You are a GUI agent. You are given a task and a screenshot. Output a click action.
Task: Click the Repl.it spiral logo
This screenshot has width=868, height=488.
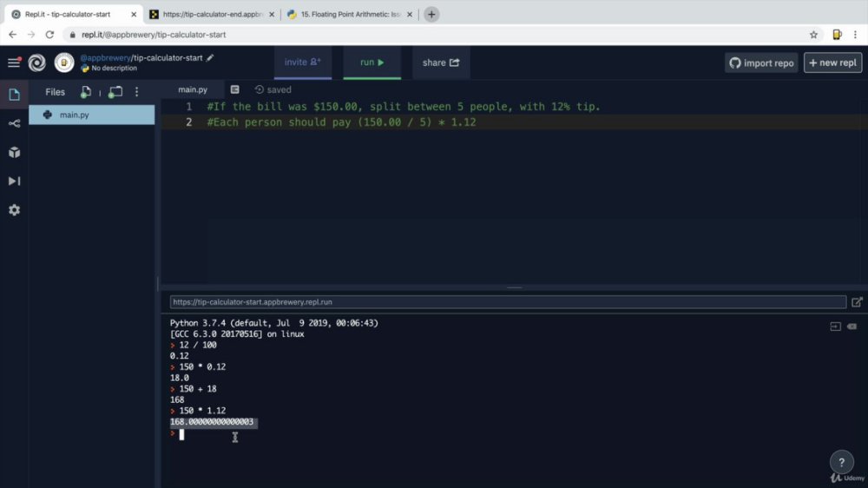37,63
